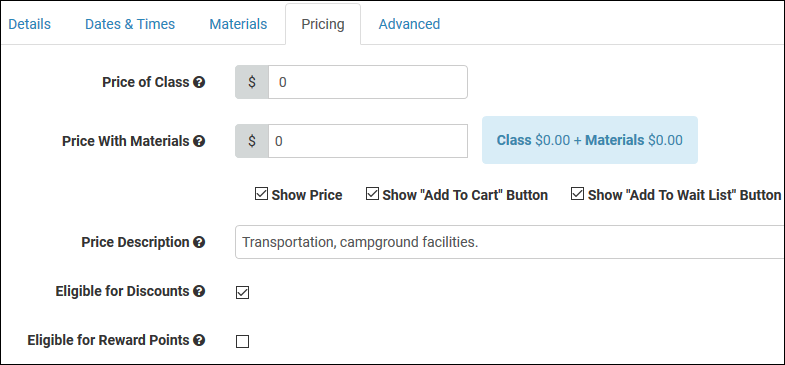
Task: Select the Advanced tab
Action: pyautogui.click(x=410, y=24)
